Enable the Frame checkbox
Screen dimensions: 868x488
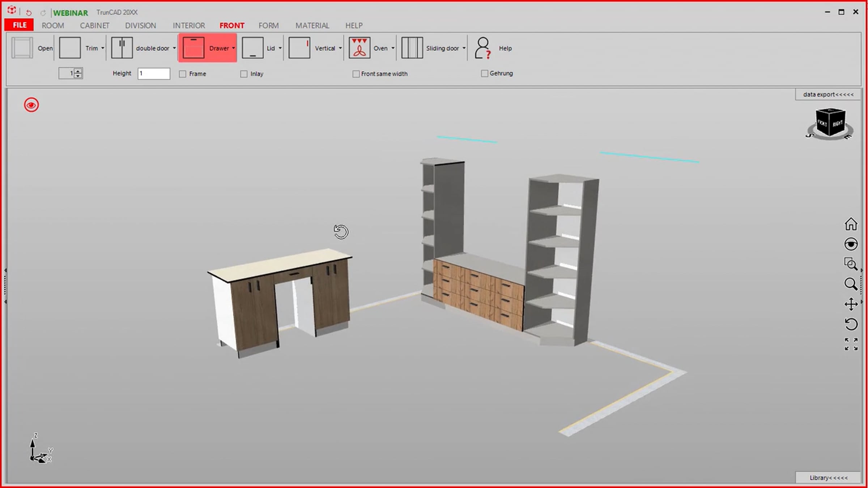(x=183, y=74)
